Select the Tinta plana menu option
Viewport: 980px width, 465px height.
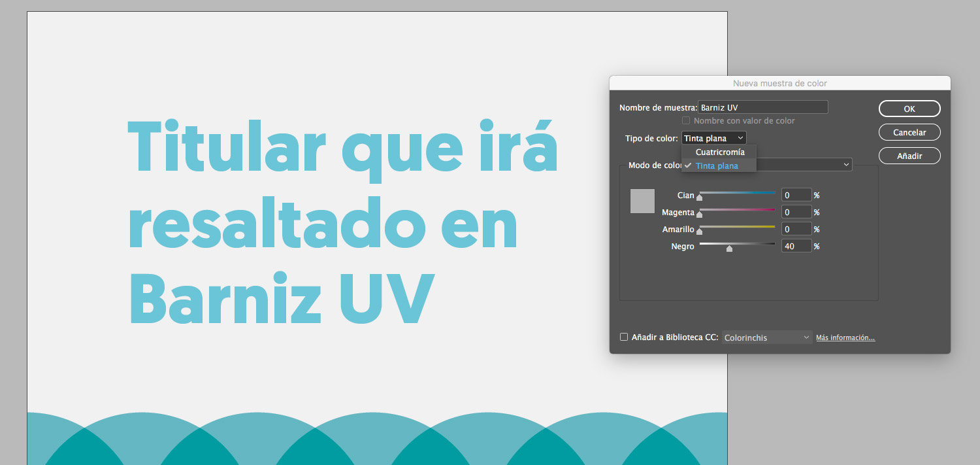pyautogui.click(x=717, y=166)
